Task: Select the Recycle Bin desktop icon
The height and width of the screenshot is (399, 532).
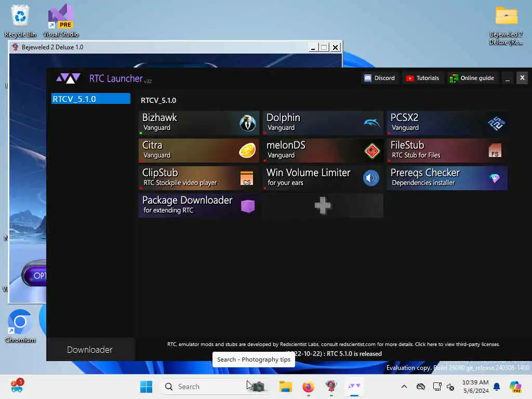Action: click(20, 20)
